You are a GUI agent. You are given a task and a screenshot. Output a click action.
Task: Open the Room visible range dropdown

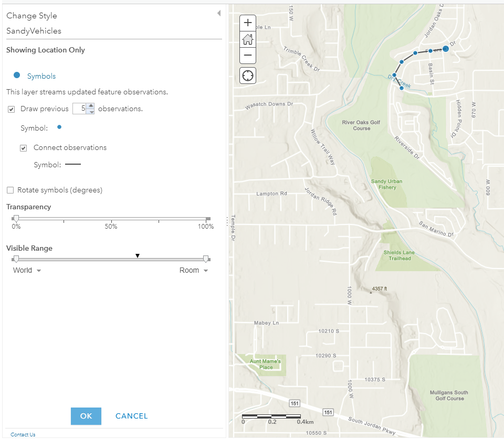pos(194,270)
